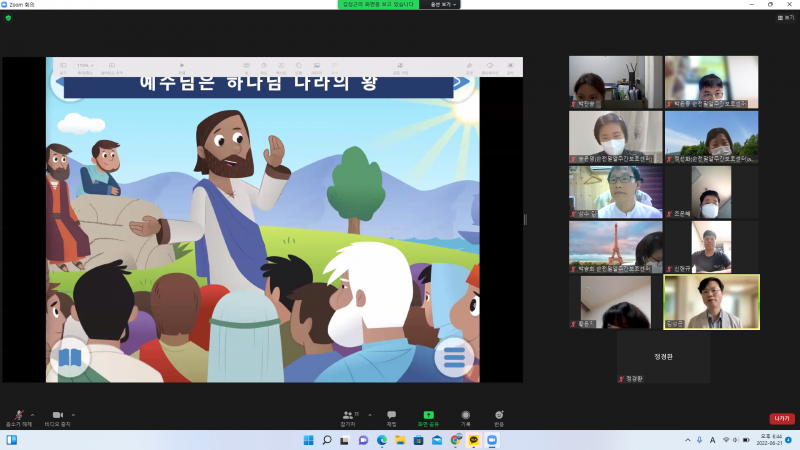
Task: Insert a chart via Keynote toolbar
Action: [264, 67]
